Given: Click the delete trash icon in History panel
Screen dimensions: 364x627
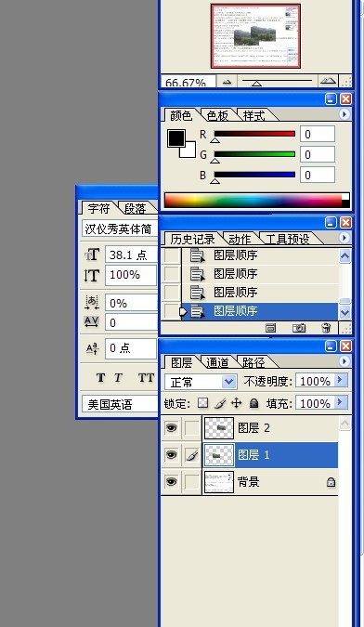Looking at the screenshot, I should [326, 328].
